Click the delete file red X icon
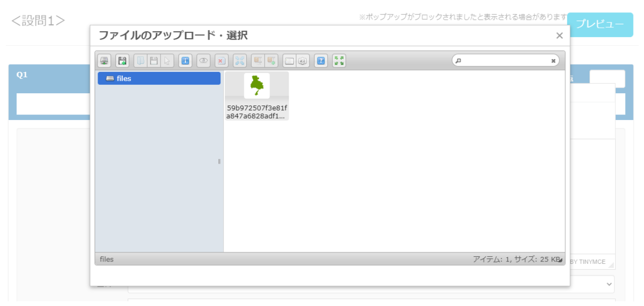Viewport: 644px width, 306px height. (221, 61)
